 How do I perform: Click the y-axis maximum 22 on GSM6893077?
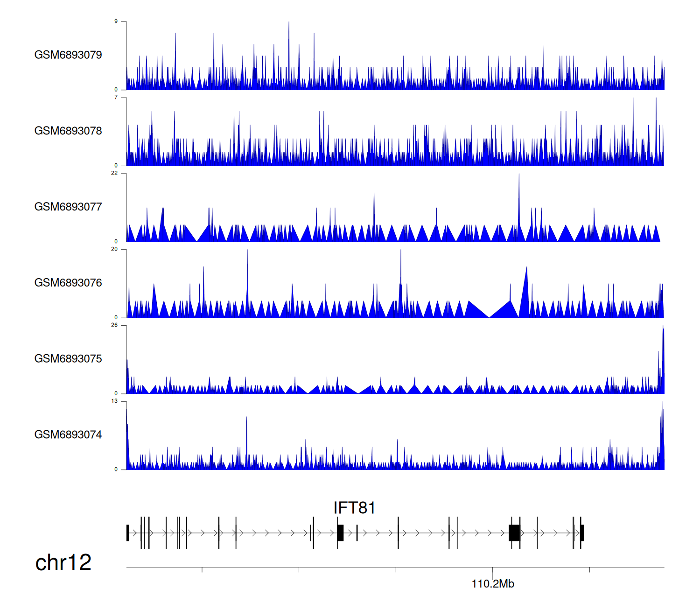pos(114,173)
